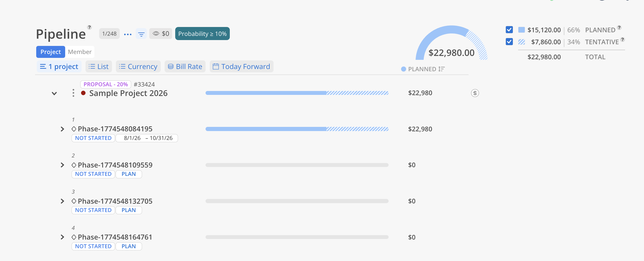Expand Phase-1774548084195
Viewport: 644px width, 261px height.
tap(62, 129)
